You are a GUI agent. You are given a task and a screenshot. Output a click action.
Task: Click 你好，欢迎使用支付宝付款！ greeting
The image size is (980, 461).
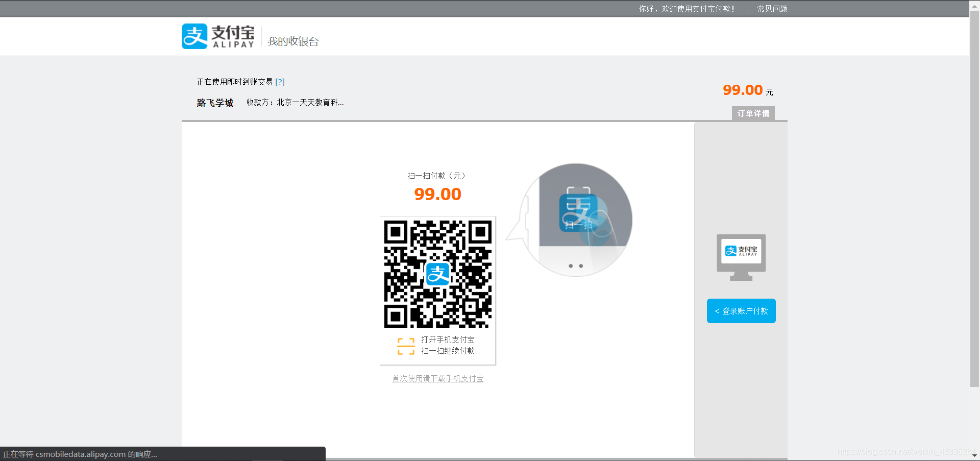pyautogui.click(x=687, y=9)
